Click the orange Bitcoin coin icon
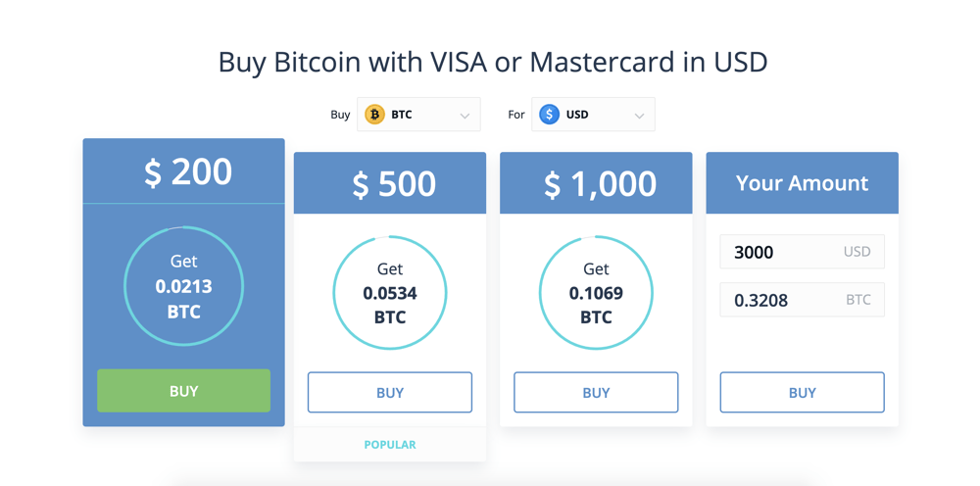This screenshot has height=486, width=980. tap(374, 115)
